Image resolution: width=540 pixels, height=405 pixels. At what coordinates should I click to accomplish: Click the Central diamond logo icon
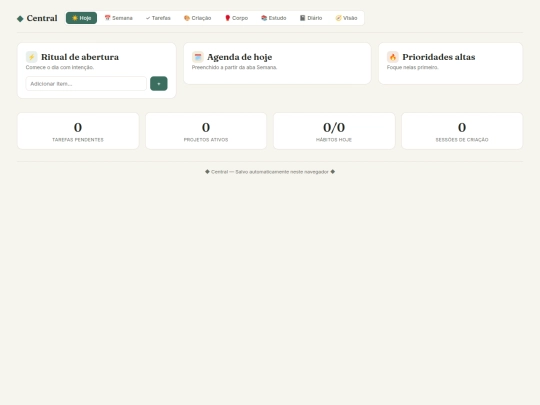20,19
